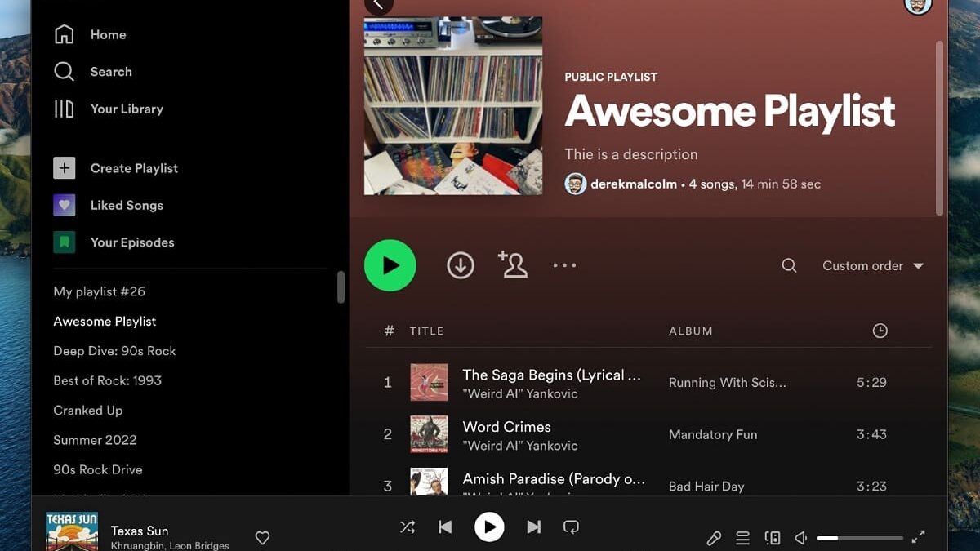
Task: Show lyrics with the microphone icon
Action: [714, 538]
